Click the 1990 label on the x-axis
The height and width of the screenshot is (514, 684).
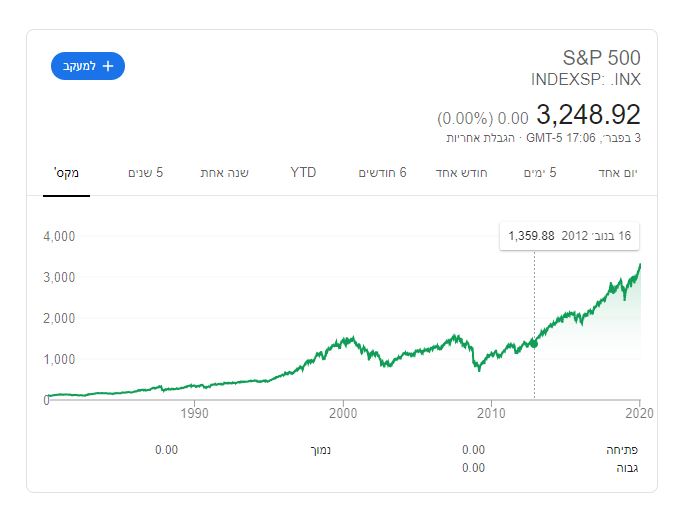pos(194,412)
